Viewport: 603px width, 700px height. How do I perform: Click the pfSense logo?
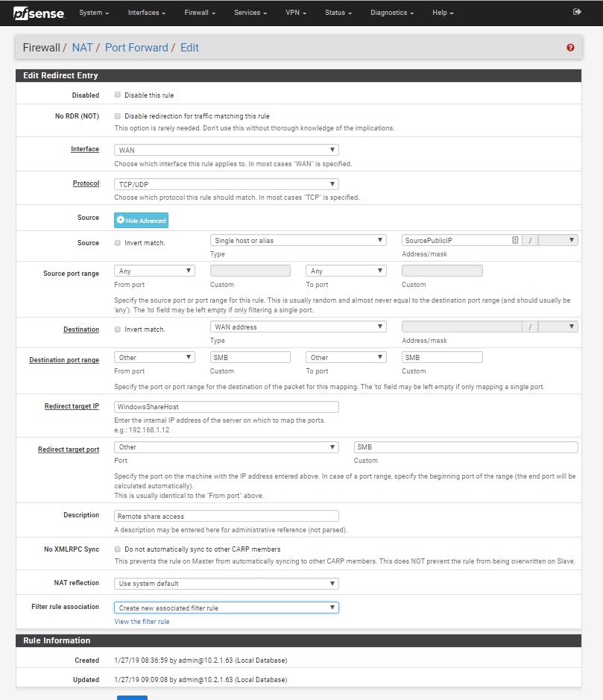point(39,13)
